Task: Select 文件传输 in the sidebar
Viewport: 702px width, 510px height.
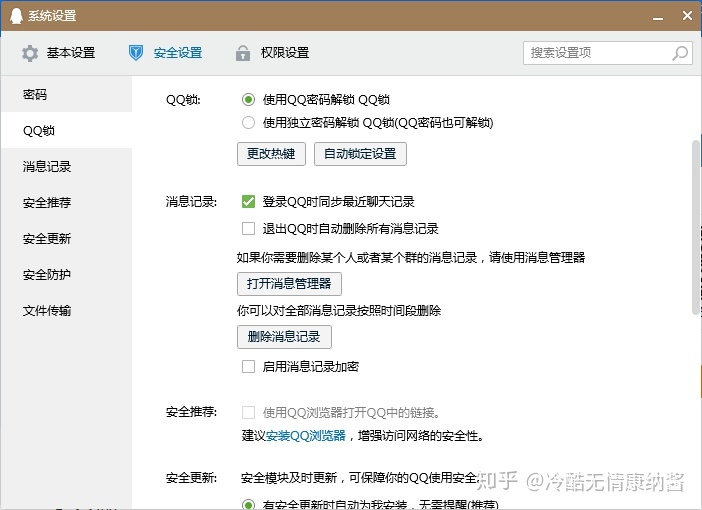Action: [x=66, y=310]
